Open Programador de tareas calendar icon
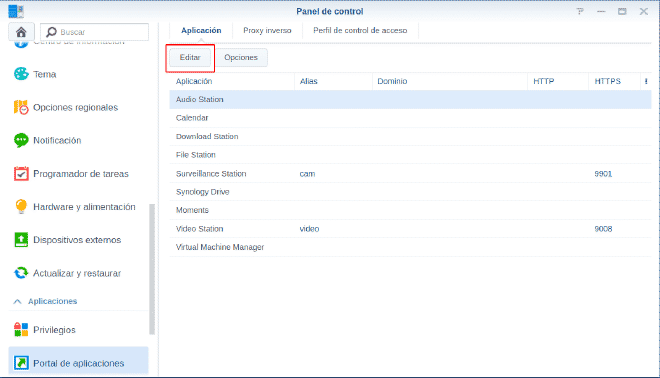The height and width of the screenshot is (378, 660). tap(21, 173)
